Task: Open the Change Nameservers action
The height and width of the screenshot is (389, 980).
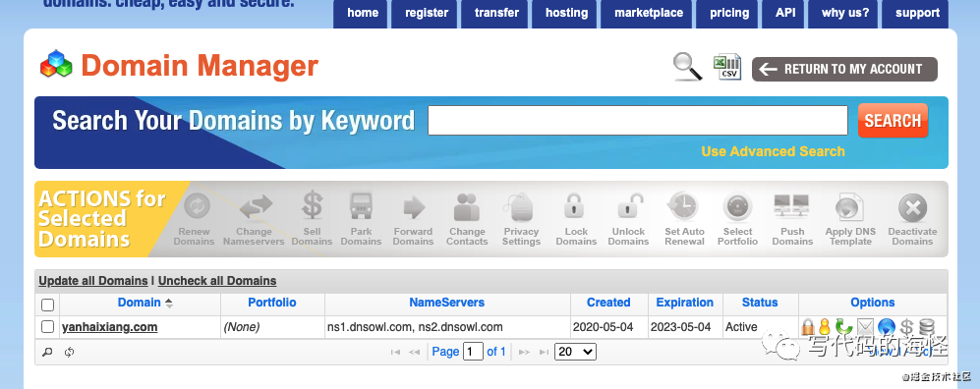Action: pos(256,206)
